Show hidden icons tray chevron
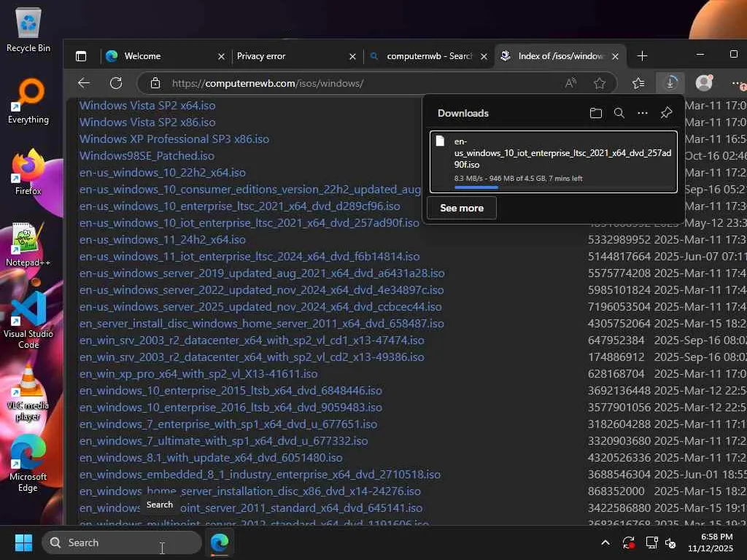The image size is (747, 560). coord(605,542)
